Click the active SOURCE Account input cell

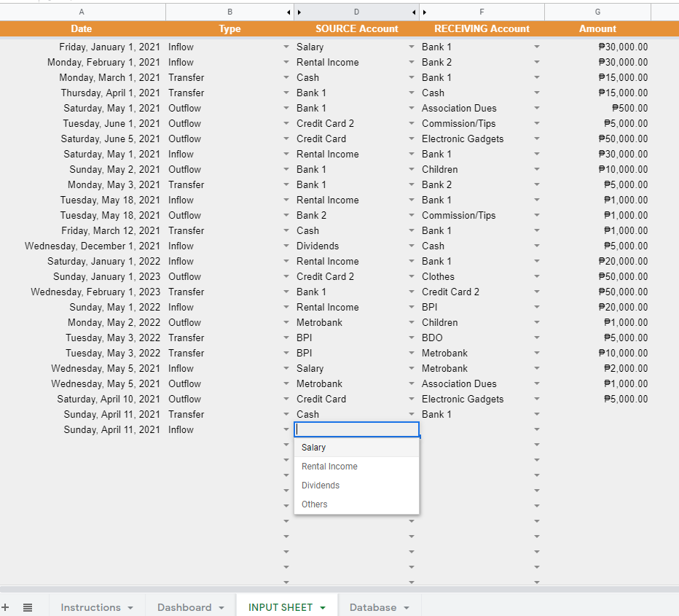356,429
